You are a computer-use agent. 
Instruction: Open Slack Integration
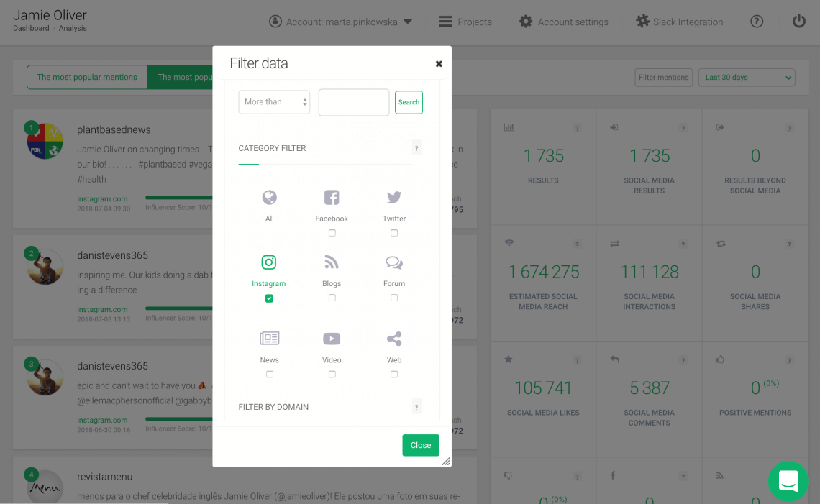[679, 22]
